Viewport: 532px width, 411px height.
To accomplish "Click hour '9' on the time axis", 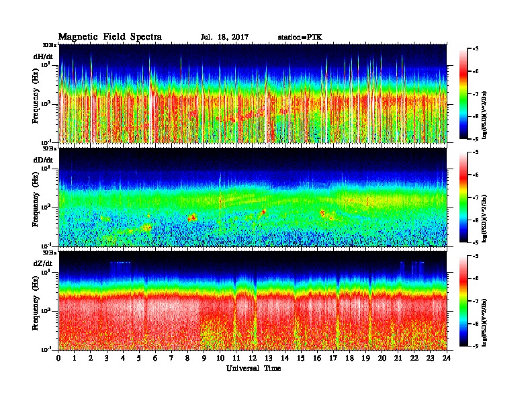I will (x=204, y=358).
